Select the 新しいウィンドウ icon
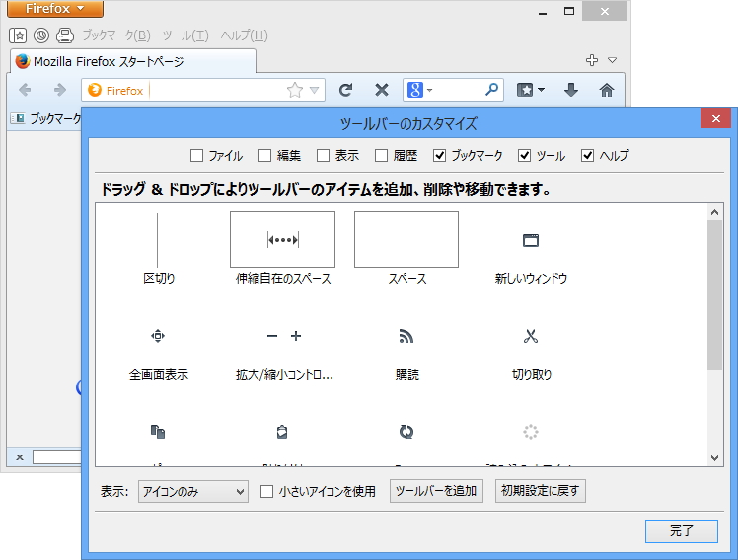Image resolution: width=738 pixels, height=560 pixels. point(531,241)
